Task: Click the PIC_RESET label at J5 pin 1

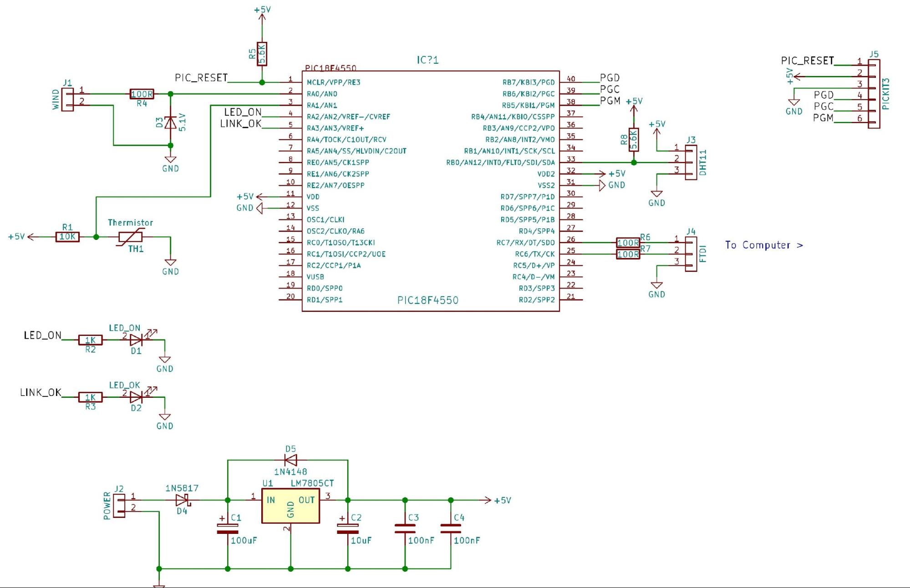Action: pos(808,61)
